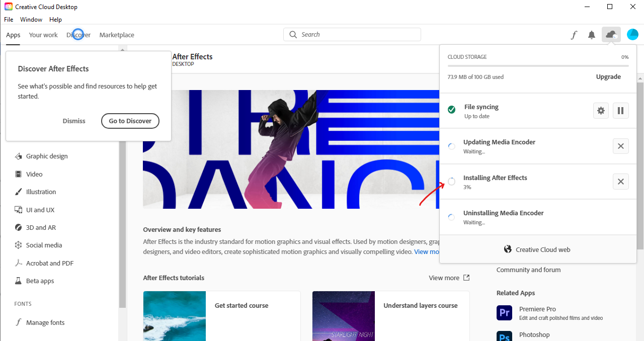
Task: Select the Manage fonts label
Action: (x=45, y=322)
